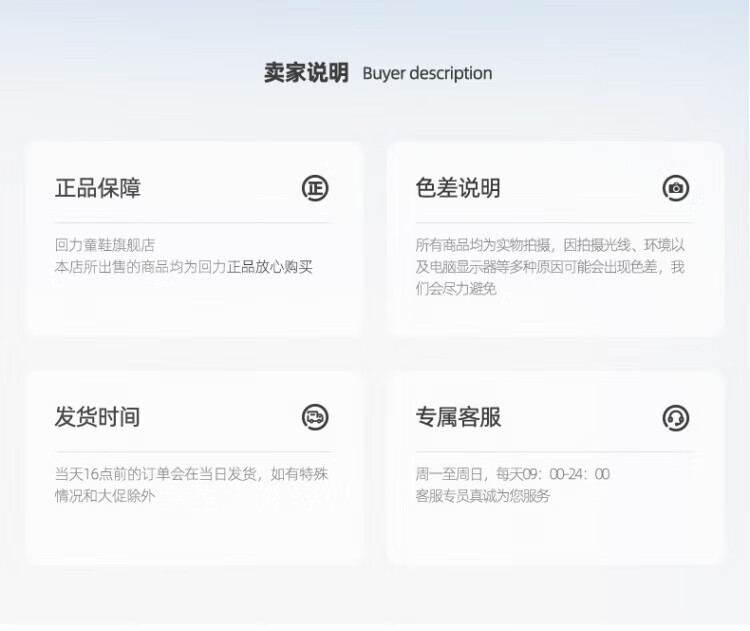
Task: Click the line starting 所有商品均为实物拍摄
Action: [x=550, y=245]
